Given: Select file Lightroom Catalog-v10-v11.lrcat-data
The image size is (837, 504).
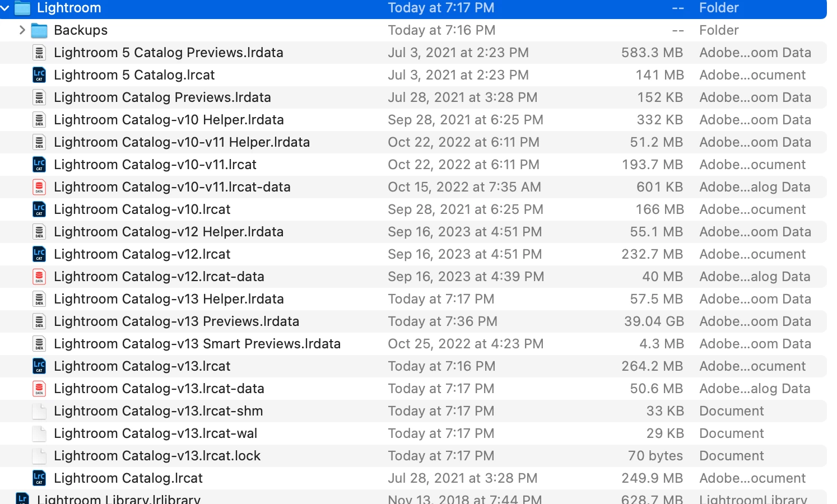Looking at the screenshot, I should [x=172, y=187].
